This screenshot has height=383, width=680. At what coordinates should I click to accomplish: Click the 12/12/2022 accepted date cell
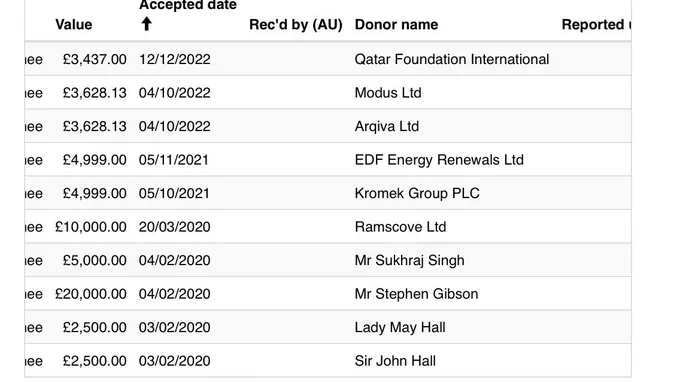[x=174, y=59]
